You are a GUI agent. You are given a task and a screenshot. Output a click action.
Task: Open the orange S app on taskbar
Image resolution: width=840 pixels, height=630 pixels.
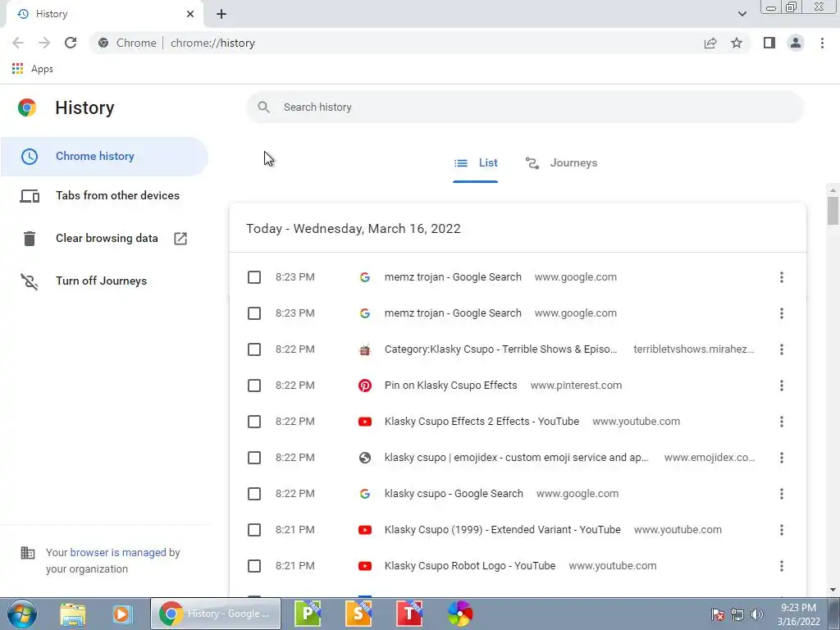(358, 614)
